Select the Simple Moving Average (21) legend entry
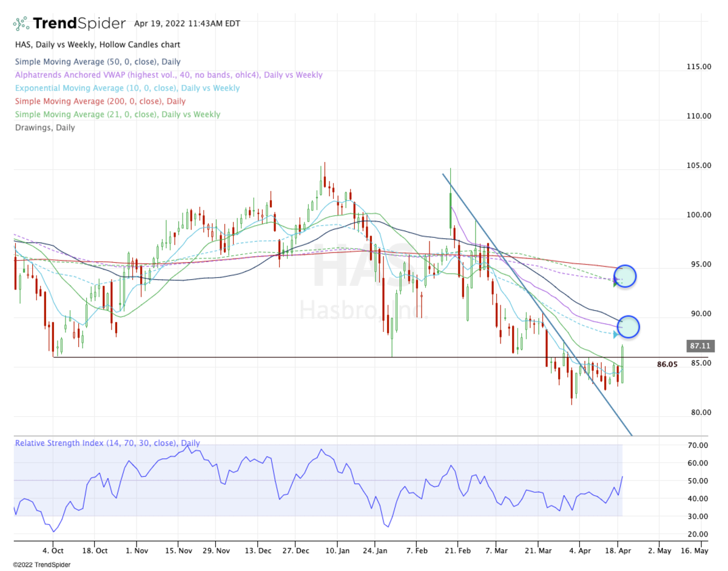Screen dimensions: 728x571 tap(118, 114)
